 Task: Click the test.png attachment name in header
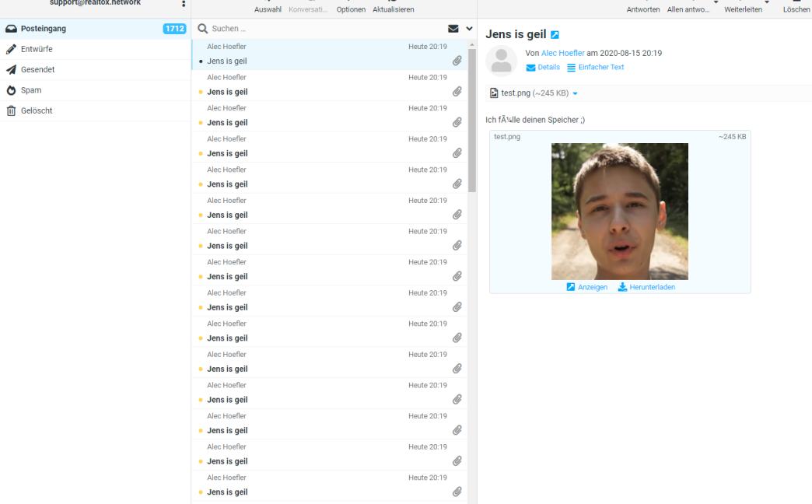click(516, 93)
